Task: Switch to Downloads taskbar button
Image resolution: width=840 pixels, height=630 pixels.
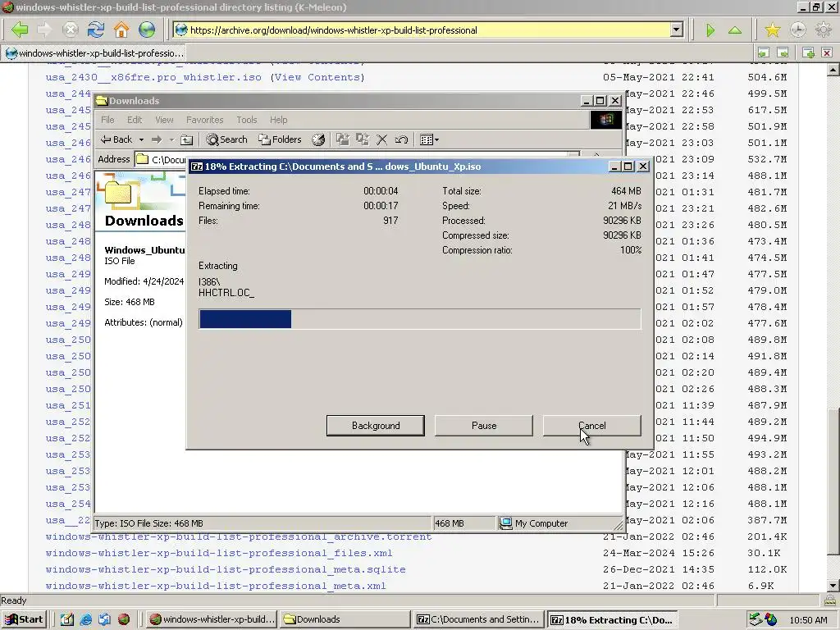Action: click(x=345, y=619)
